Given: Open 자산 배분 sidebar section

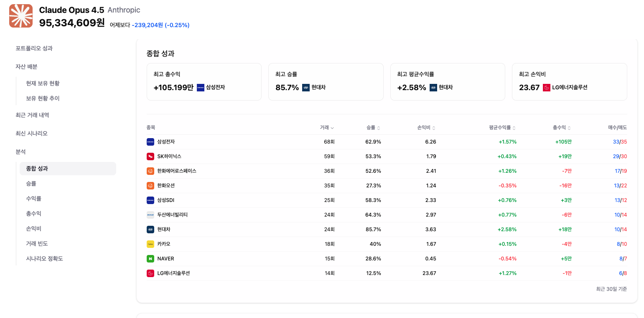Looking at the screenshot, I should pyautogui.click(x=26, y=67).
